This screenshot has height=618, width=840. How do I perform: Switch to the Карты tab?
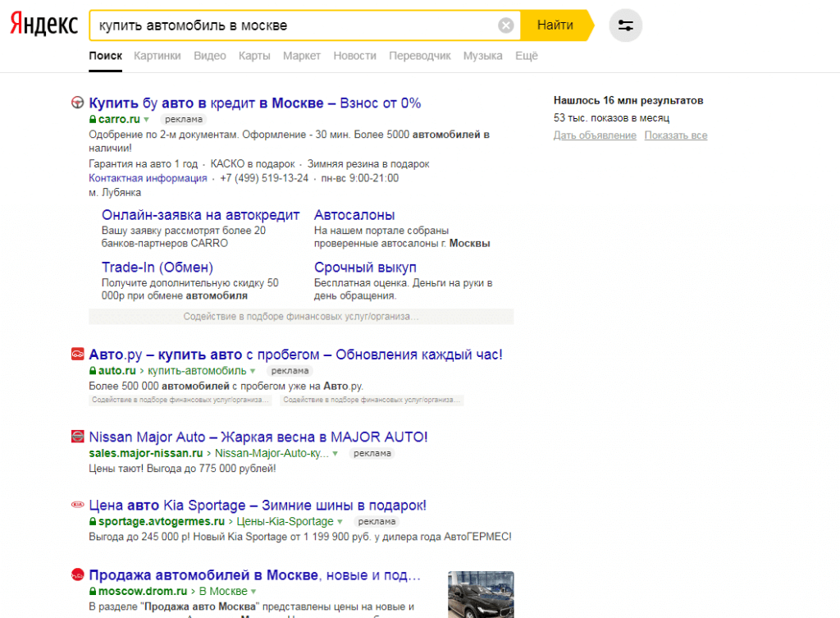click(254, 56)
